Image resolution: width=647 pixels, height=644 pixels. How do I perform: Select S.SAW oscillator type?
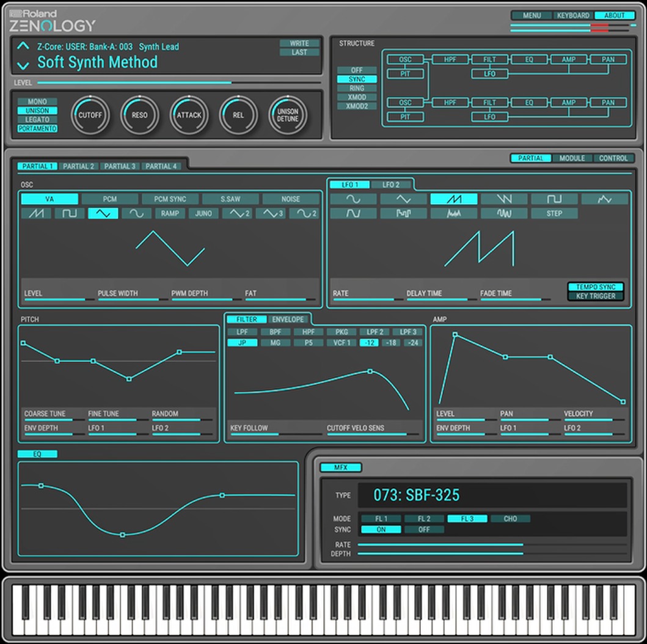pos(230,199)
